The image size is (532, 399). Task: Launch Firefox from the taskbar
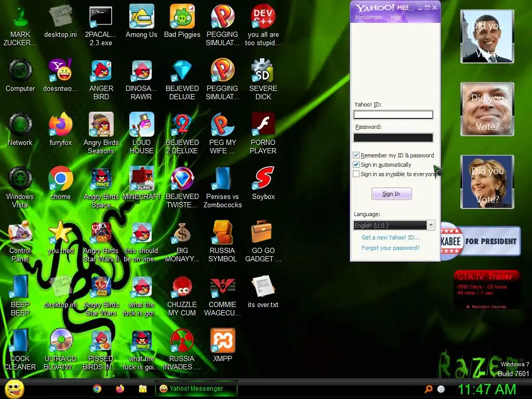pyautogui.click(x=120, y=389)
